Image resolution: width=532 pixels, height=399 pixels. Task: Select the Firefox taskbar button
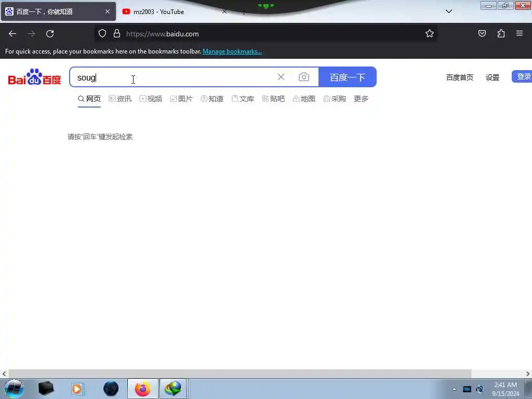pyautogui.click(x=143, y=389)
